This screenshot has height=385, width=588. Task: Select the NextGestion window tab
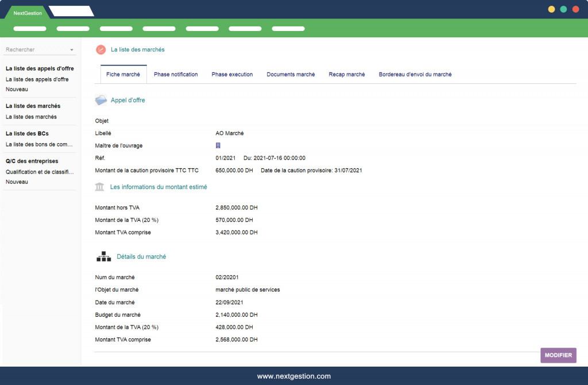[x=27, y=13]
